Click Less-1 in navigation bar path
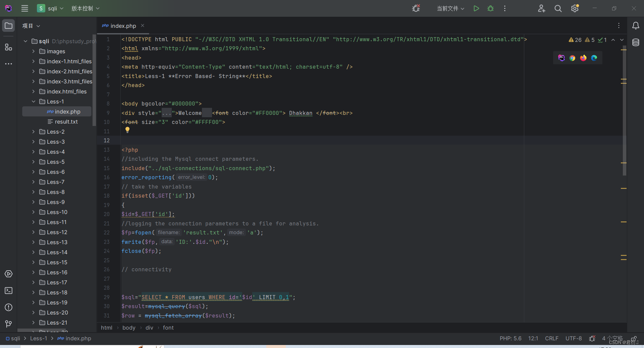 coord(39,339)
